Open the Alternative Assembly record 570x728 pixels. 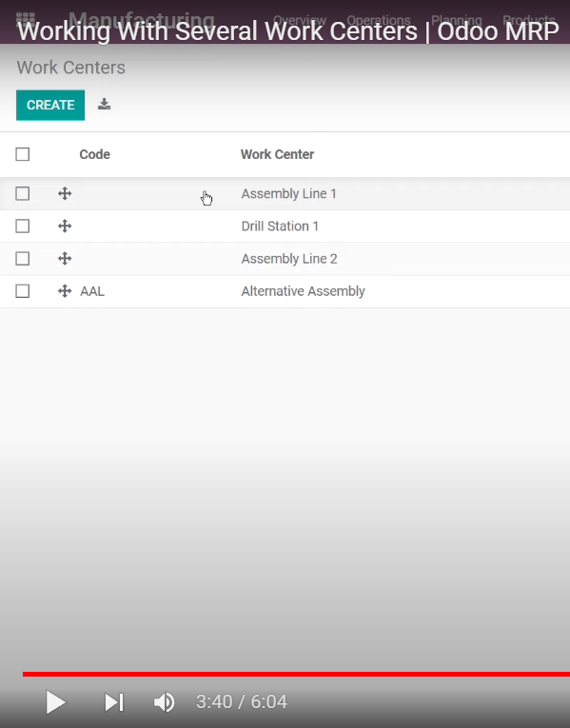(x=304, y=291)
